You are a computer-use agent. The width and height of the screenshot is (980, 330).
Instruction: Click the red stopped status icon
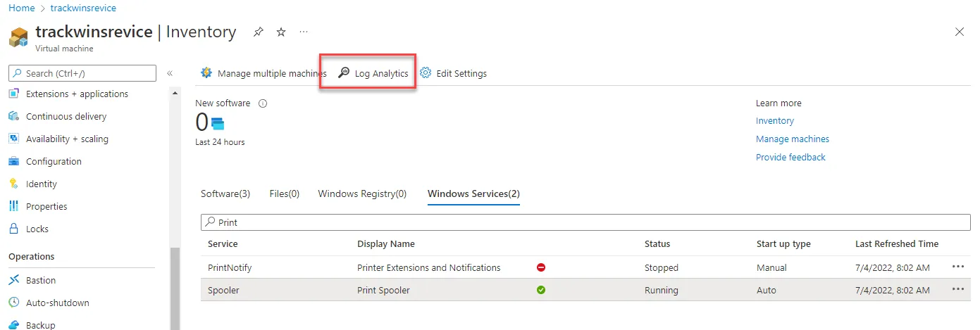pyautogui.click(x=541, y=267)
